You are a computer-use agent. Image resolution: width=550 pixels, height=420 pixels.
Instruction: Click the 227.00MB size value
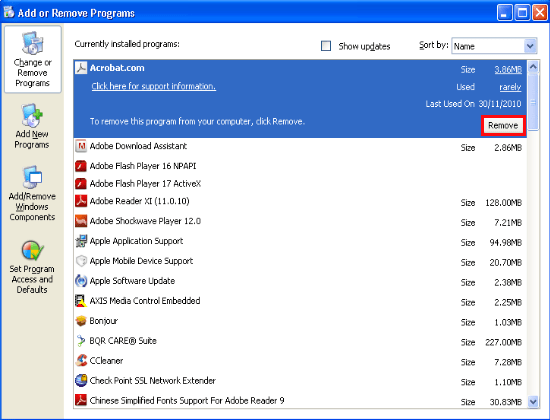504,342
